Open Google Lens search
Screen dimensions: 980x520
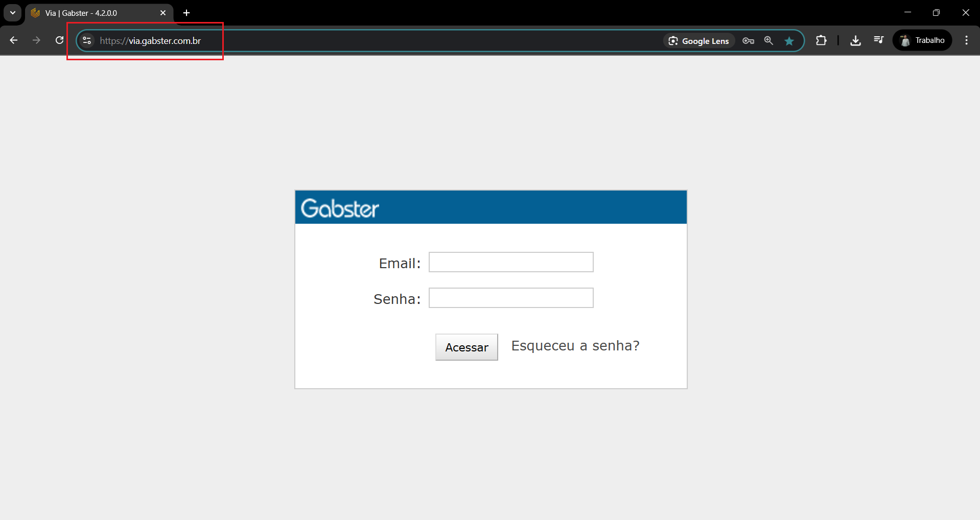(699, 41)
